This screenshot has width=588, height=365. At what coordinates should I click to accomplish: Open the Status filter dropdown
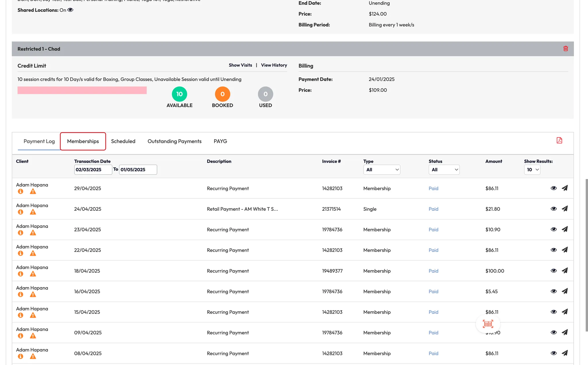coord(444,169)
